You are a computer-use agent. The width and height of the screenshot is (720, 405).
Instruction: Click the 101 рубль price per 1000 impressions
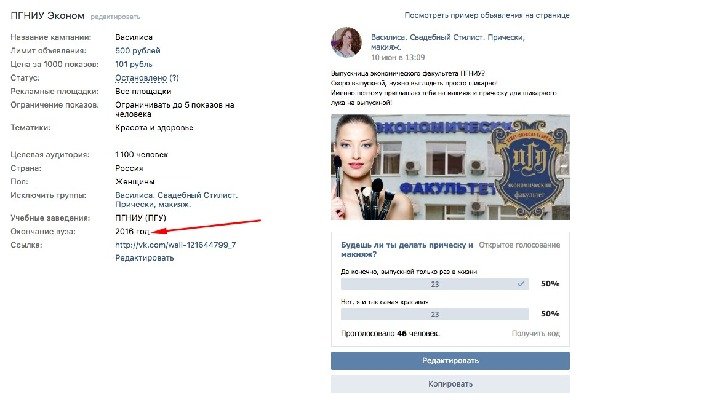click(134, 64)
